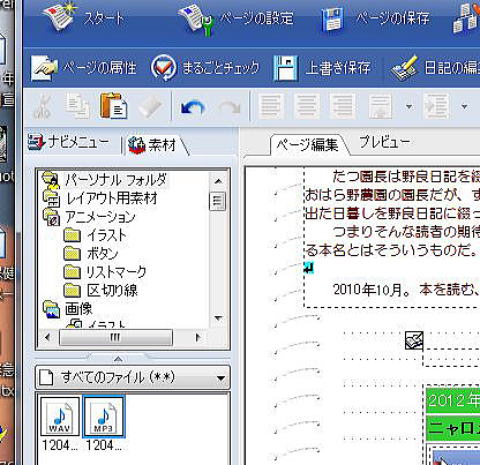
Task: Click the scissors cut icon
Action: click(x=43, y=107)
